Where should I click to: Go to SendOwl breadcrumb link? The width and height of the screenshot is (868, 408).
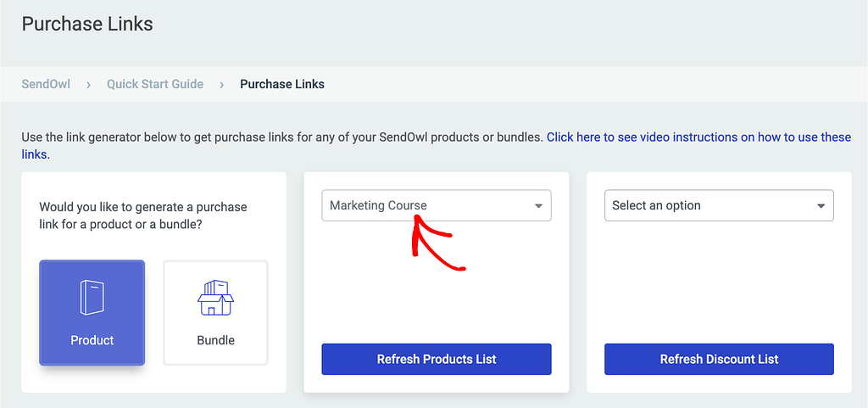coord(46,84)
